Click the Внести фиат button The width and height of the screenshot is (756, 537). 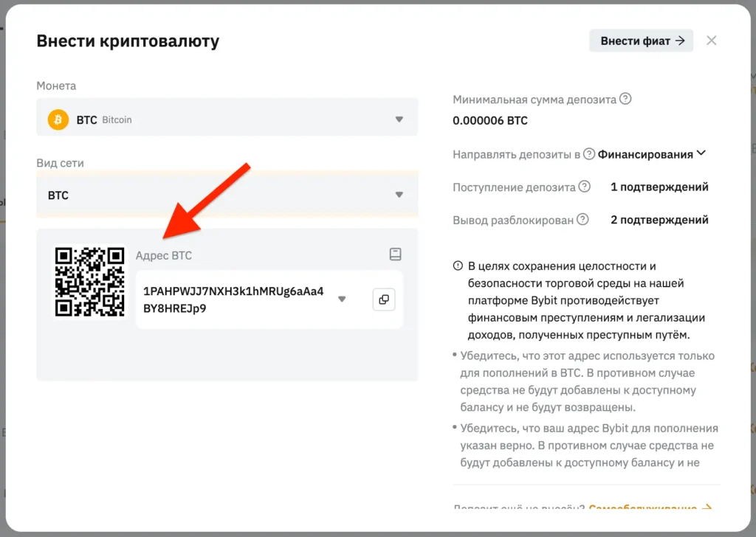pyautogui.click(x=642, y=41)
